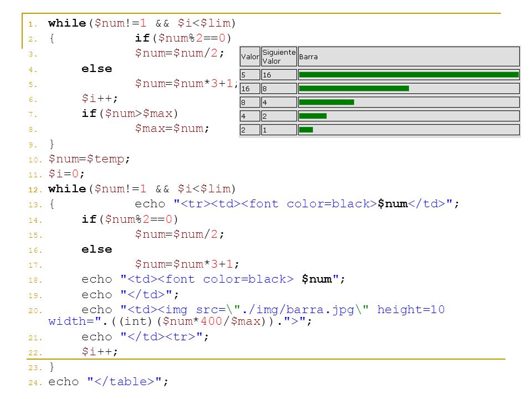Click code line 1 while statement
Image resolution: width=532 pixels, height=399 pixels.
pyautogui.click(x=142, y=23)
